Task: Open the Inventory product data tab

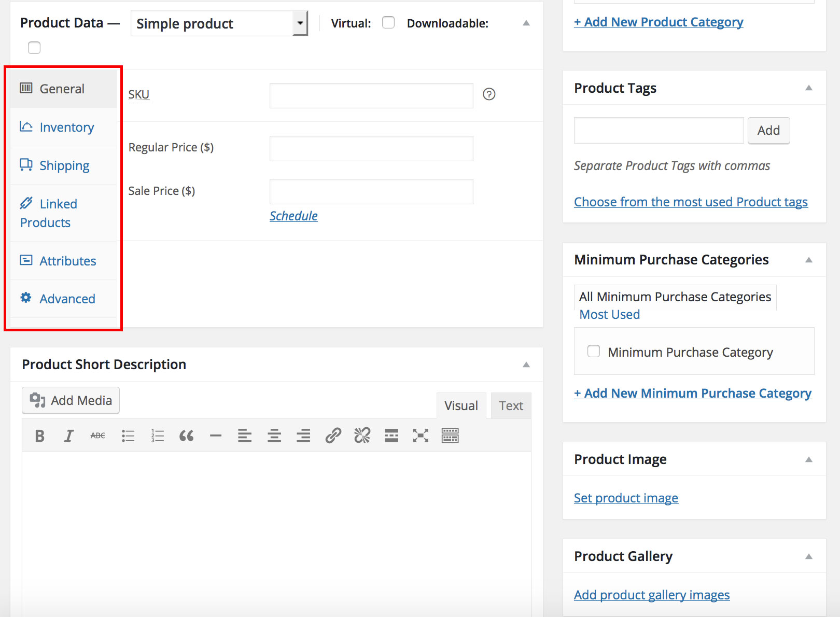Action: click(x=64, y=127)
